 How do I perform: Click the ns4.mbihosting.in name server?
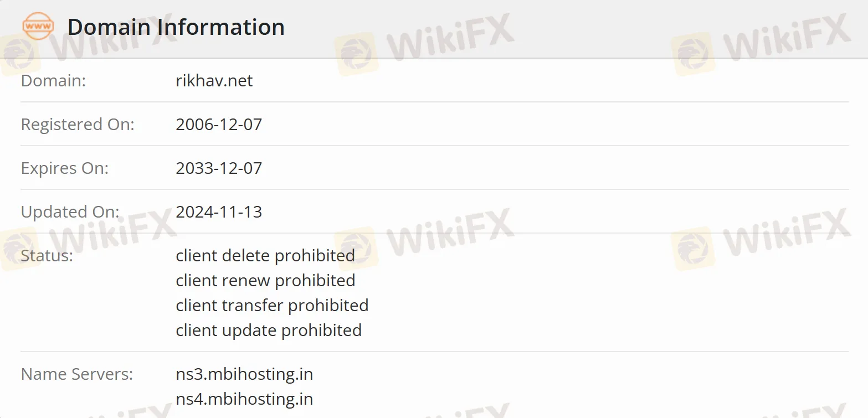tap(244, 399)
